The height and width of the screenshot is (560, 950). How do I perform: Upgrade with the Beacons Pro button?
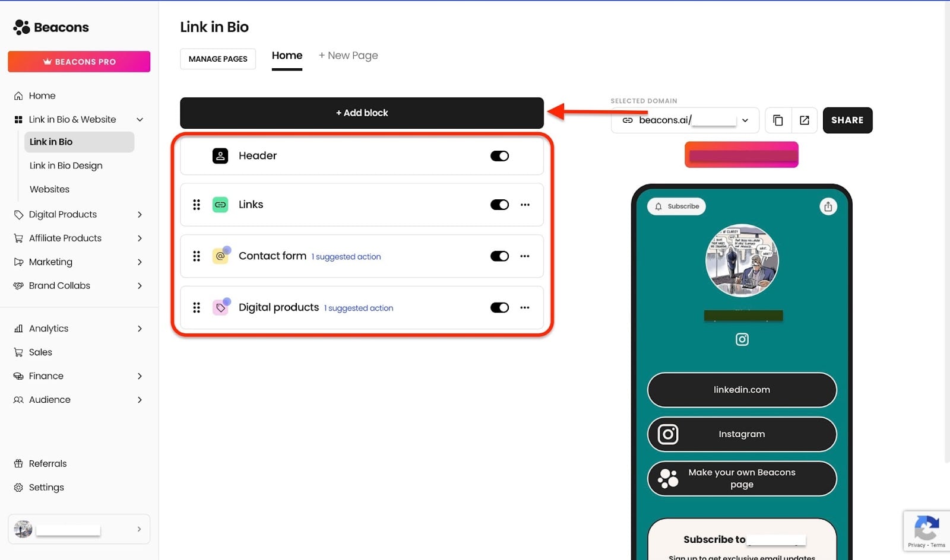(x=79, y=62)
